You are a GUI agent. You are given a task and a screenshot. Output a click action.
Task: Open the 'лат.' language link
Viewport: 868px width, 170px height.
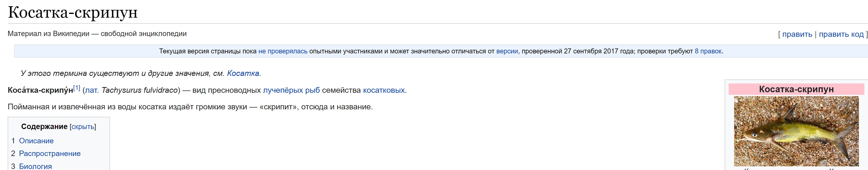click(92, 90)
